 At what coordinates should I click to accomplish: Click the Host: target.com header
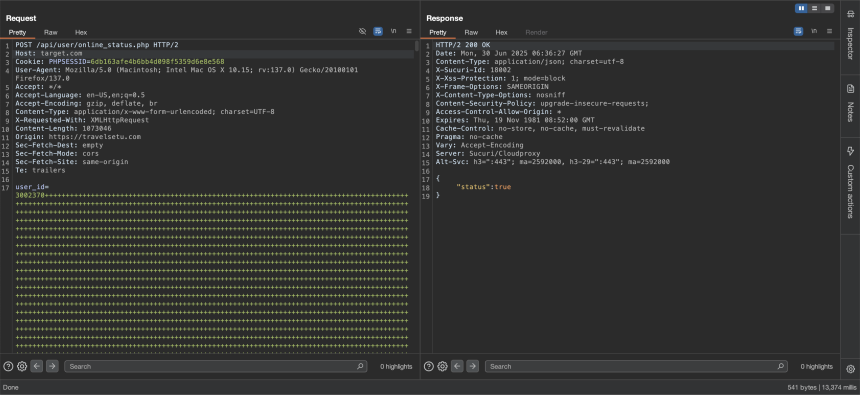[x=49, y=54]
